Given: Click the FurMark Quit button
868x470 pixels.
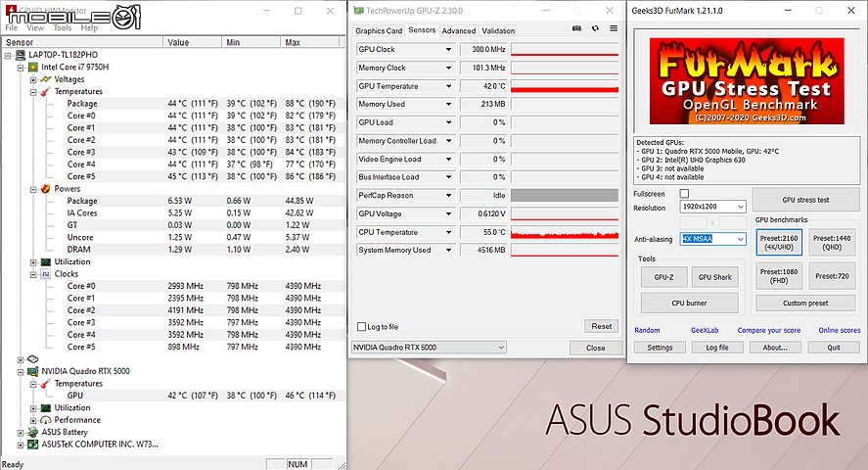Looking at the screenshot, I should [834, 348].
